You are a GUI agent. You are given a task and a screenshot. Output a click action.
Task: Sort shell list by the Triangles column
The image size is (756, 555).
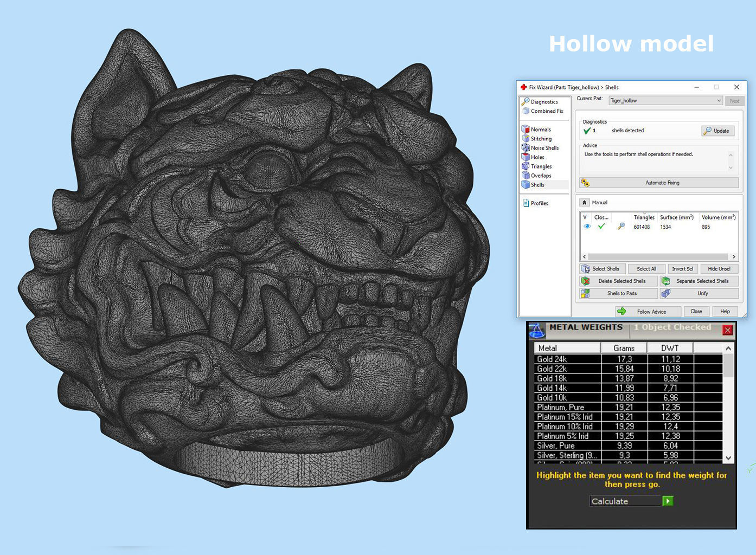644,217
